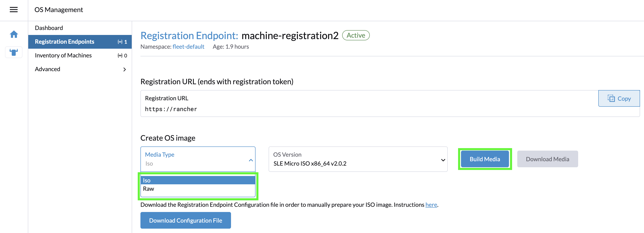Toggle Iso media type selection
Image resolution: width=644 pixels, height=233 pixels.
click(199, 180)
